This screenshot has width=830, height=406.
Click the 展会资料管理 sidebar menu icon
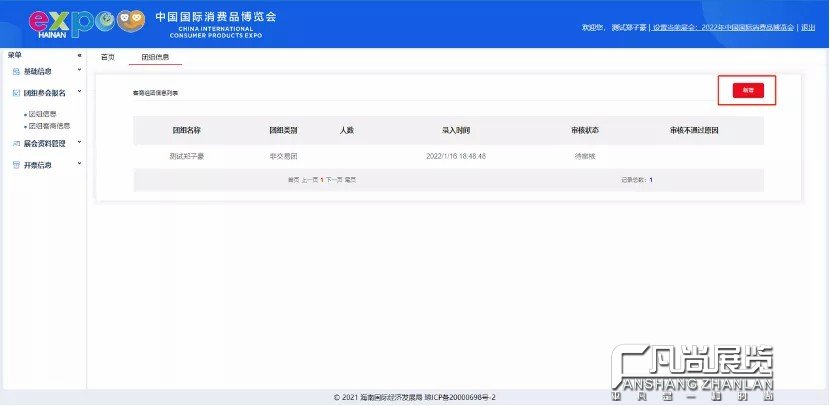15,144
